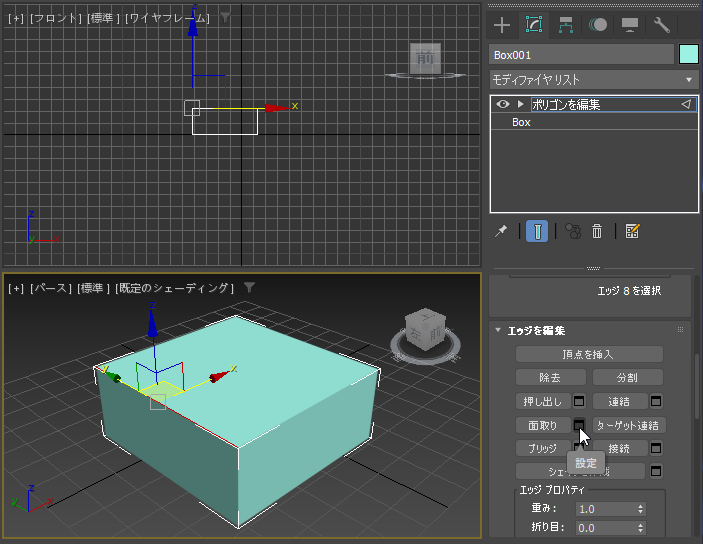Click the triangle icon on ポリゴンを編集 row
Image resolution: width=703 pixels, height=544 pixels.
click(686, 104)
